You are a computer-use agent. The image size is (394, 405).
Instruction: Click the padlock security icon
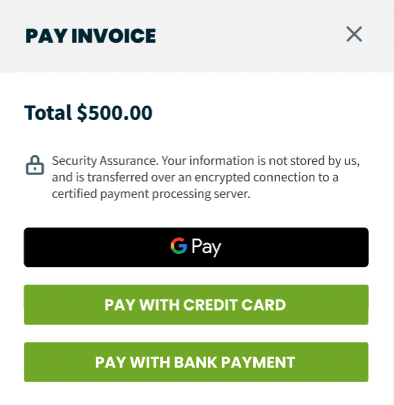35,165
